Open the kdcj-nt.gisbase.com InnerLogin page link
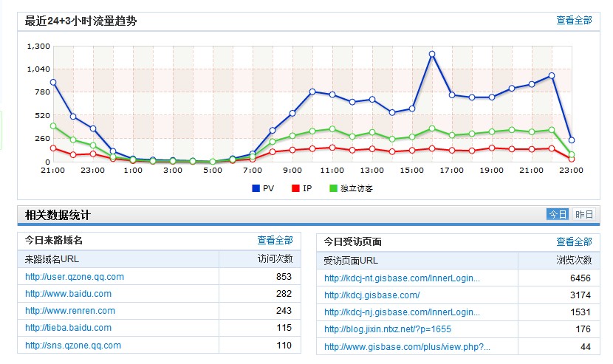The height and width of the screenshot is (364, 613). click(x=403, y=278)
